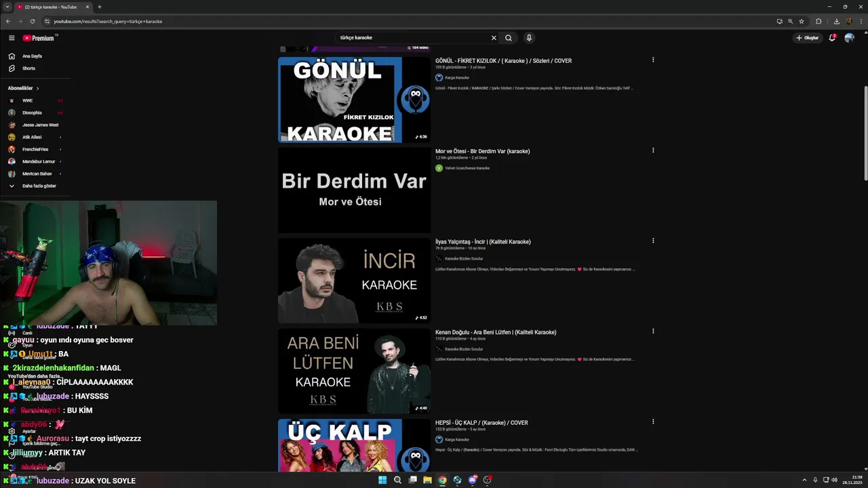Open Kenan Doğulu - Ara Beni Lütfen title
Viewport: 868px width, 488px height.
tap(496, 332)
